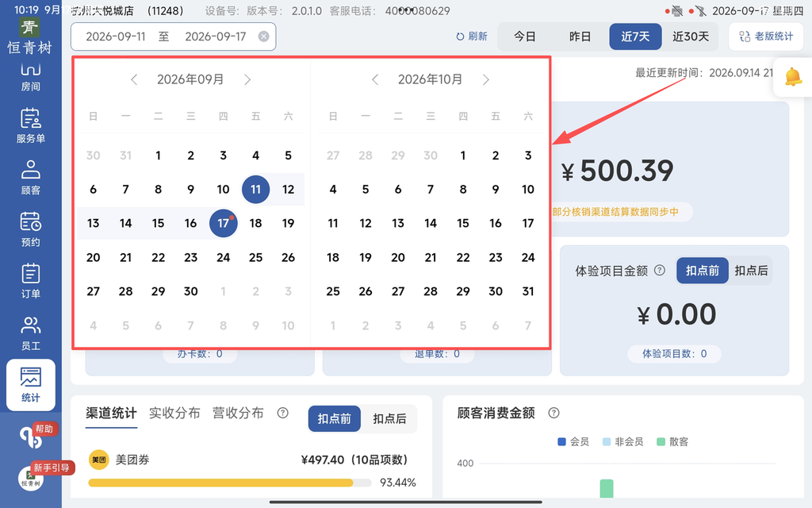Pick September 24 in the calendar
Image resolution: width=812 pixels, height=508 pixels.
(x=223, y=257)
